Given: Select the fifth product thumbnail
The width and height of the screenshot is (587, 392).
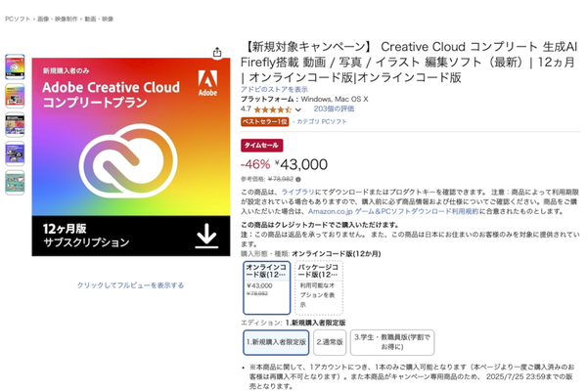Looking at the screenshot, I should (x=15, y=183).
